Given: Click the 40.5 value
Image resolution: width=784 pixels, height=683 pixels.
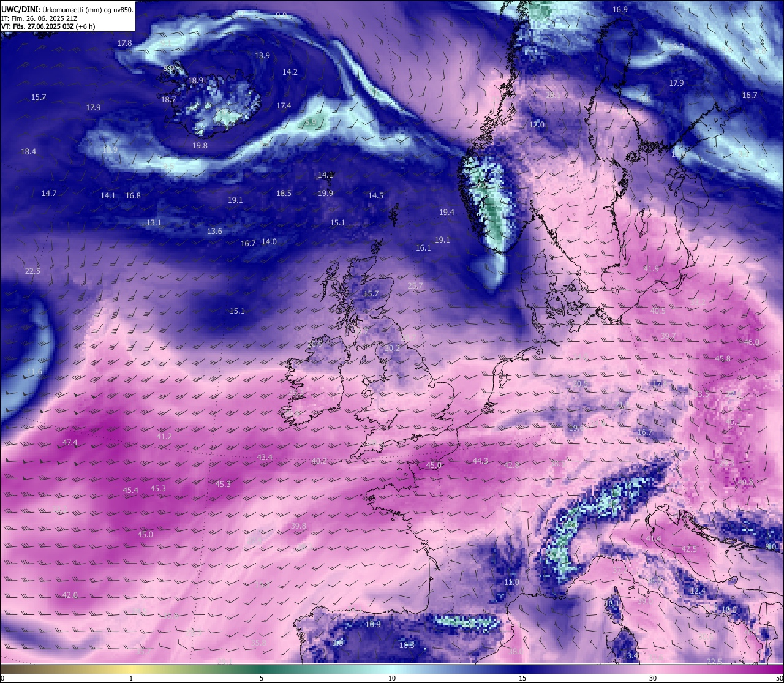Looking at the screenshot, I should point(657,311).
